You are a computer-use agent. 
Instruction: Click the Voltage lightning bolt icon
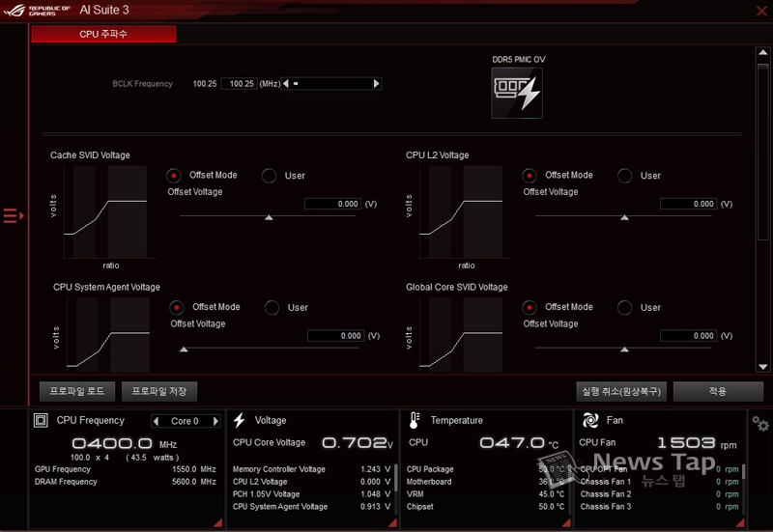(240, 420)
